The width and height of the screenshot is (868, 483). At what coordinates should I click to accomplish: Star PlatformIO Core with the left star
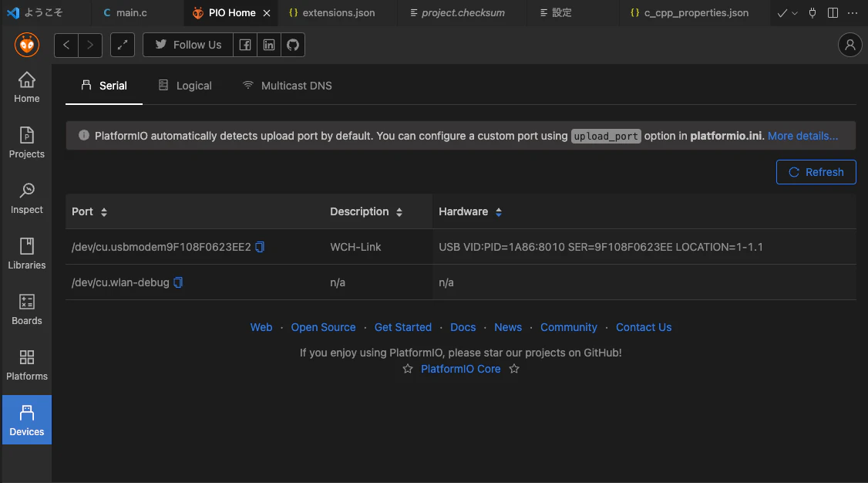408,369
